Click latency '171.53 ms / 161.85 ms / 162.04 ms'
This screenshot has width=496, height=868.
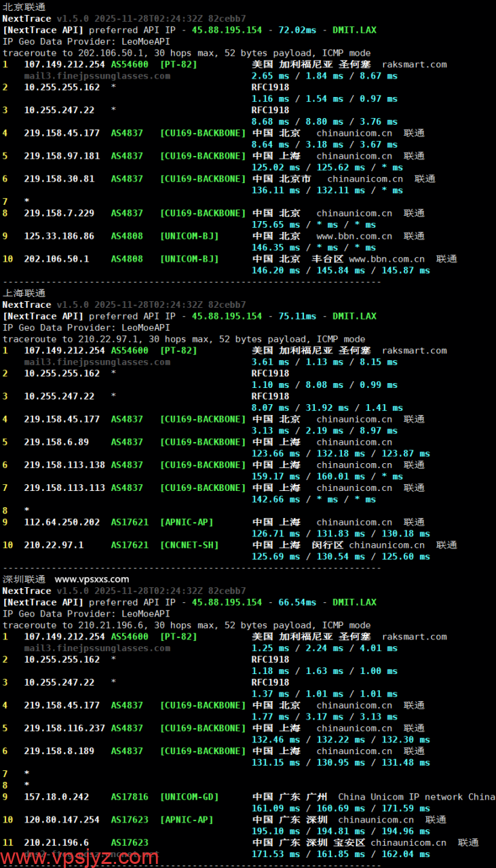pyautogui.click(x=341, y=854)
